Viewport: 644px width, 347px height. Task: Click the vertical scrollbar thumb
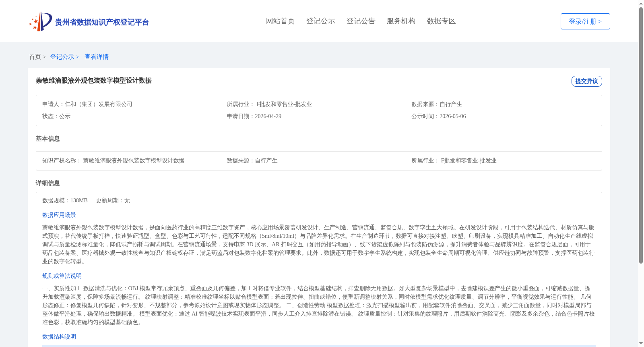click(x=641, y=135)
